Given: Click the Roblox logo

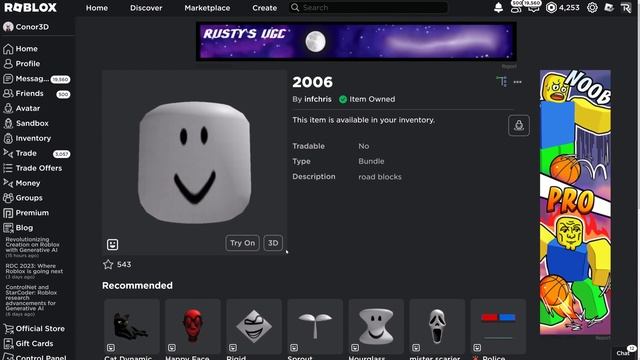Looking at the screenshot, I should [x=30, y=7].
